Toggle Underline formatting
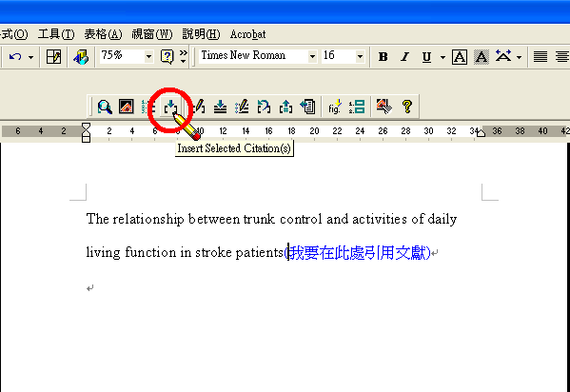Image resolution: width=570 pixels, height=392 pixels. coord(426,57)
